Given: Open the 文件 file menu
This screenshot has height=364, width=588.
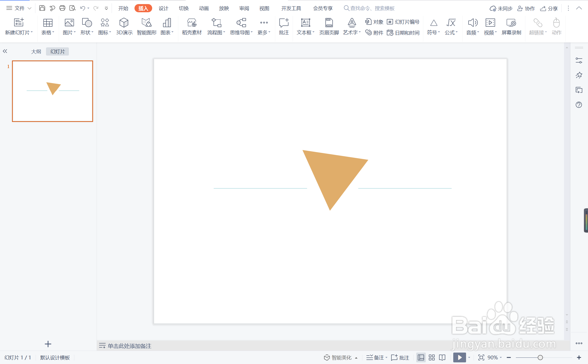Looking at the screenshot, I should pos(19,8).
